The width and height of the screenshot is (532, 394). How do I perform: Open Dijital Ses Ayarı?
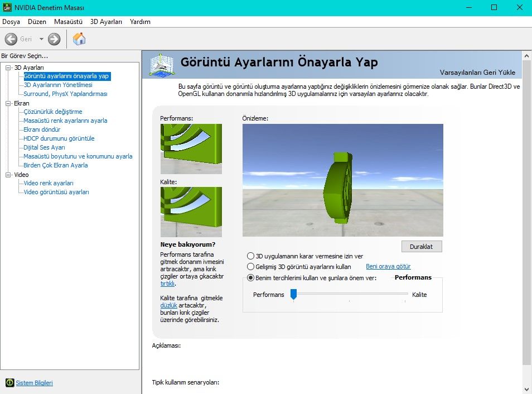coord(45,147)
